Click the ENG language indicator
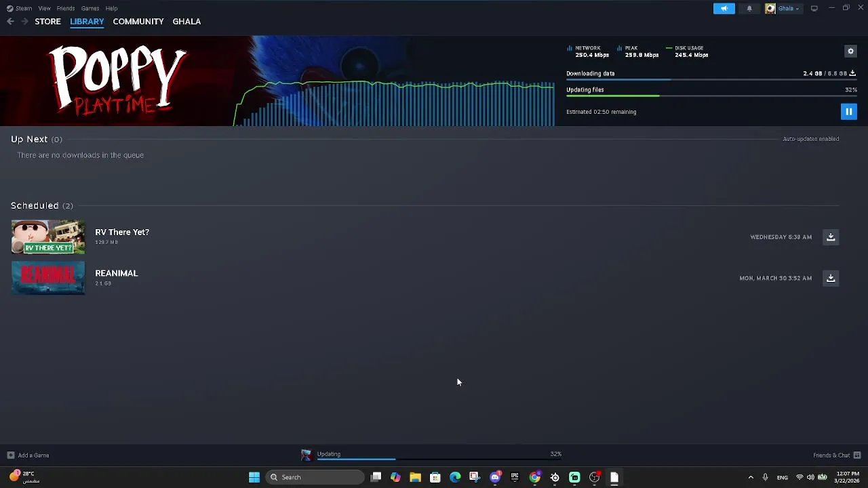The image size is (868, 488). coord(782,477)
